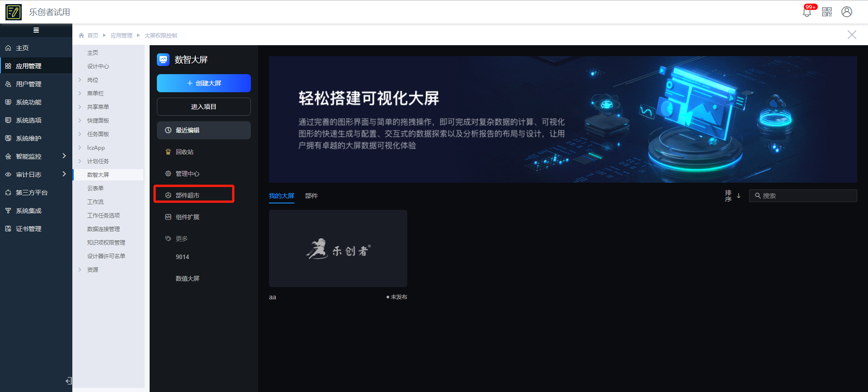Click the collapse sidebar icon at bottom

(x=68, y=381)
